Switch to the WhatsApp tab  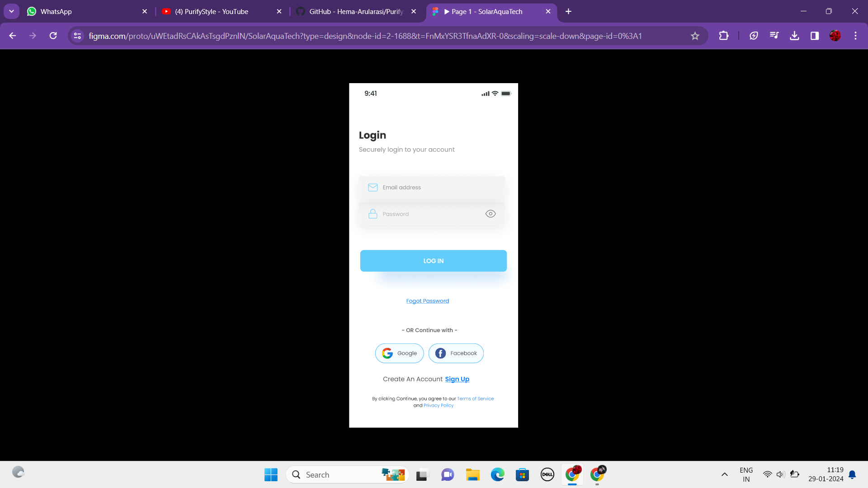tap(56, 12)
